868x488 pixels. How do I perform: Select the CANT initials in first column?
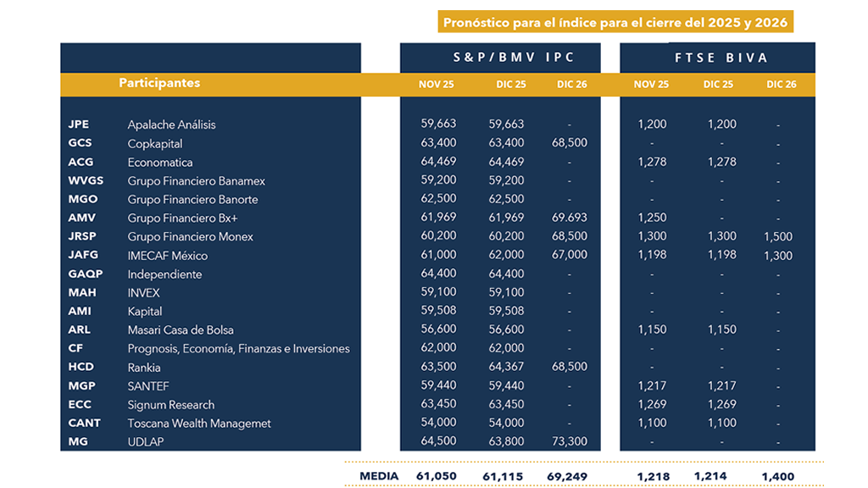84,423
